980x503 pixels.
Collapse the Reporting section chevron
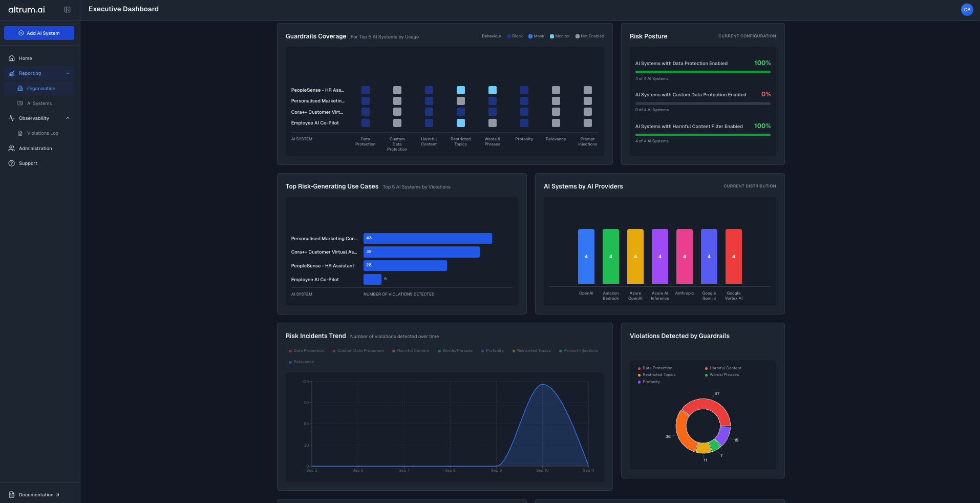(x=68, y=73)
